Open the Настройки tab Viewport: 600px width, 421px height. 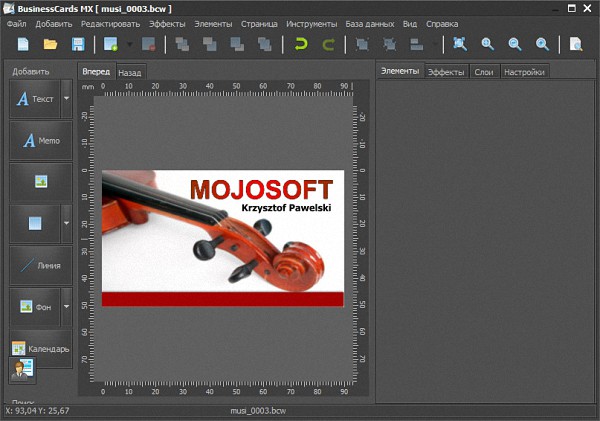click(x=524, y=72)
